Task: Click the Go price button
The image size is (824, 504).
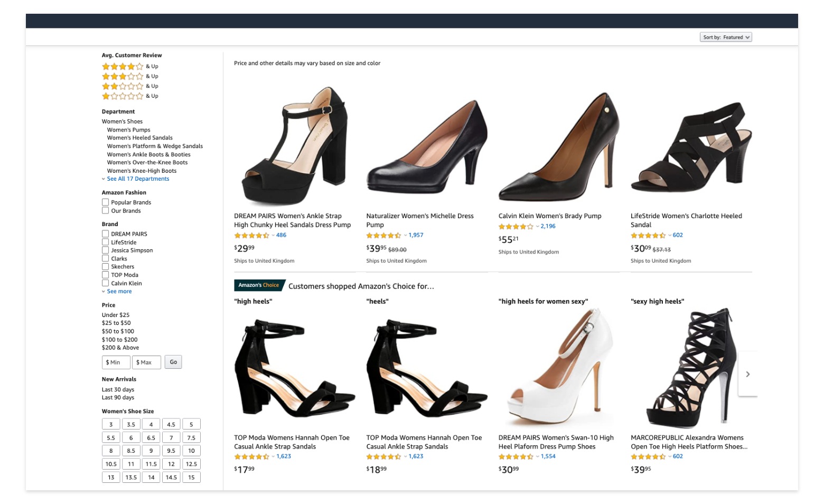Action: 173,362
